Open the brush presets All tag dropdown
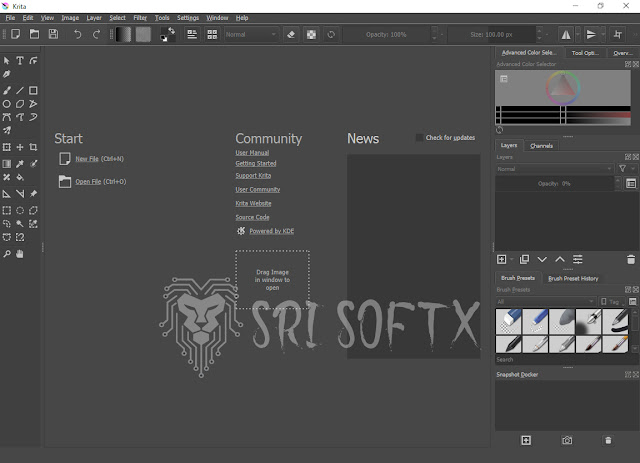The image size is (640, 463). coord(545,302)
